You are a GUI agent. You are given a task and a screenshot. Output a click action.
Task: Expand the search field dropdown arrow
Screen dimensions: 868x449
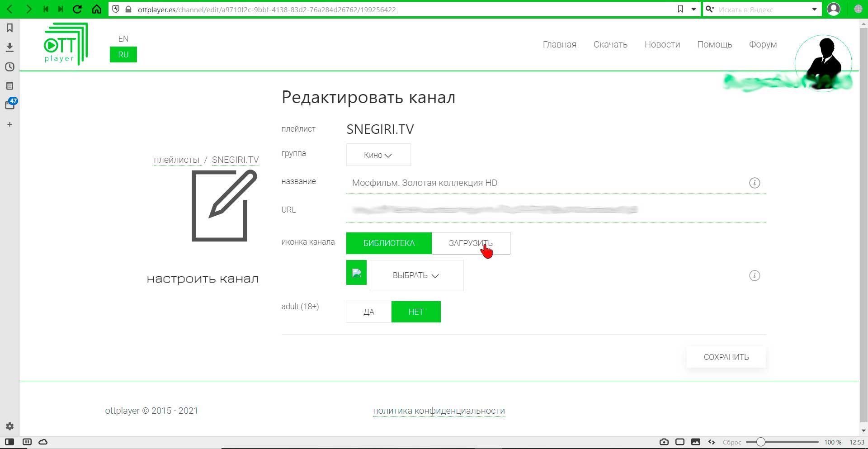[814, 9]
